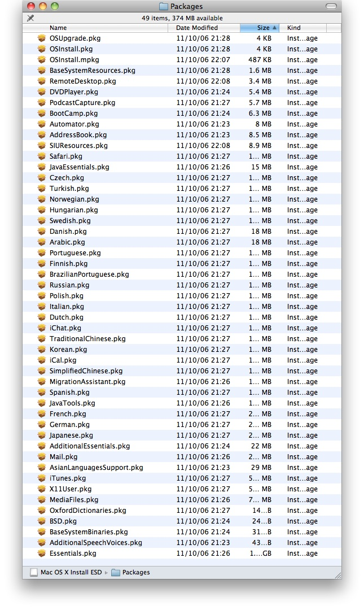Click the Packages folder icon in path bar
Screen dimensions: 364x610
click(x=116, y=572)
